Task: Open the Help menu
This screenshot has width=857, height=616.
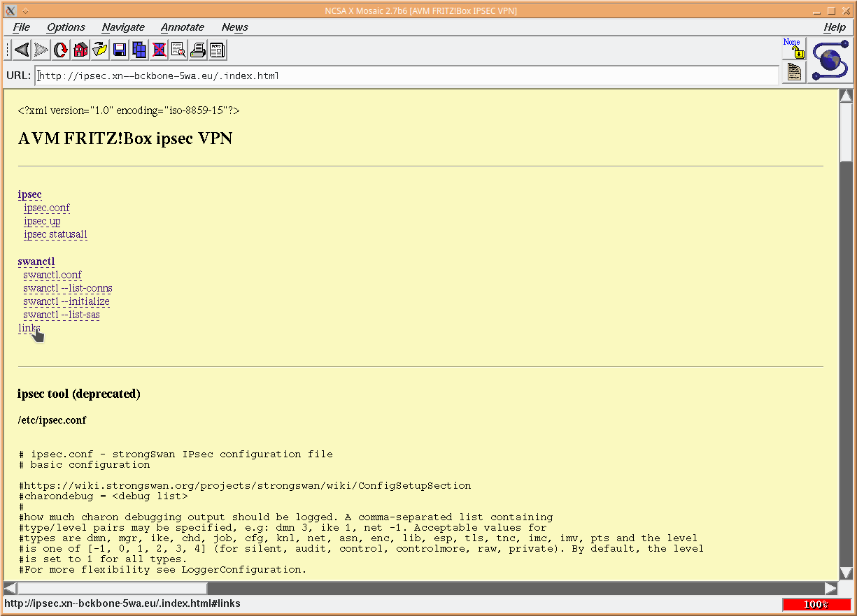Action: click(x=834, y=27)
